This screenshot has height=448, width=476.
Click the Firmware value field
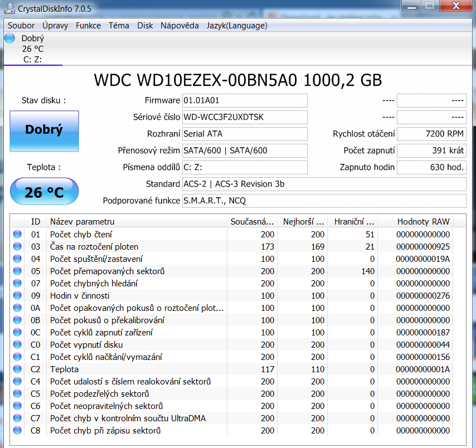(x=244, y=101)
